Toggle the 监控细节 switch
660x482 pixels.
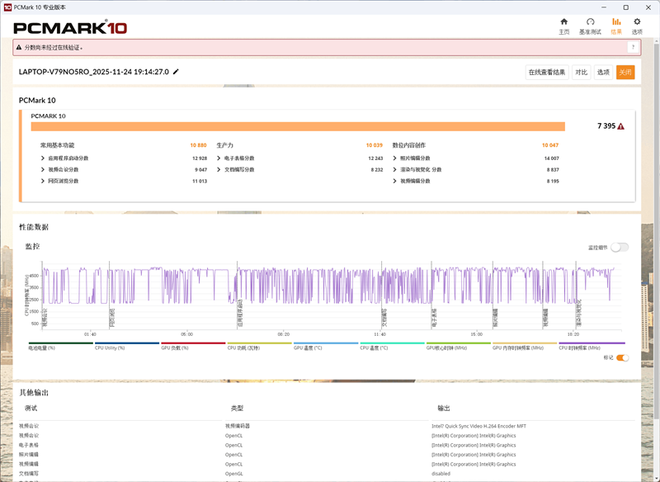(x=620, y=247)
